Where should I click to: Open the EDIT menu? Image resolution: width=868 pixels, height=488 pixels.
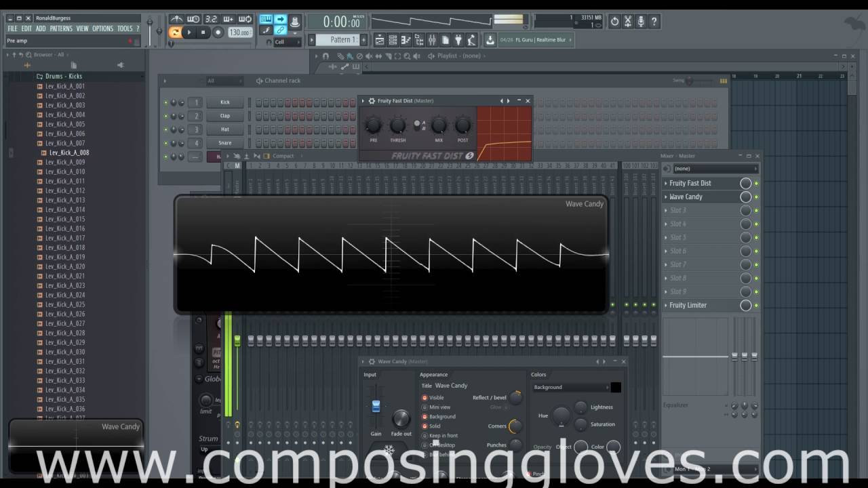[x=26, y=28]
